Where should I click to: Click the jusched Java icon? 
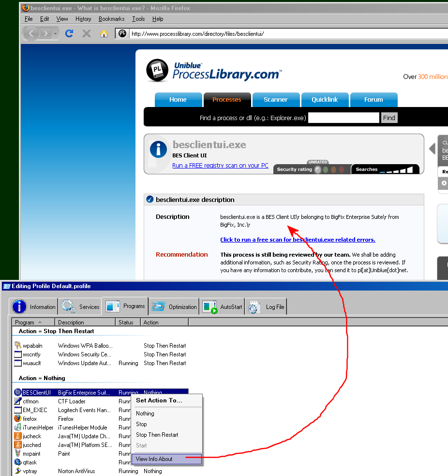[x=18, y=445]
